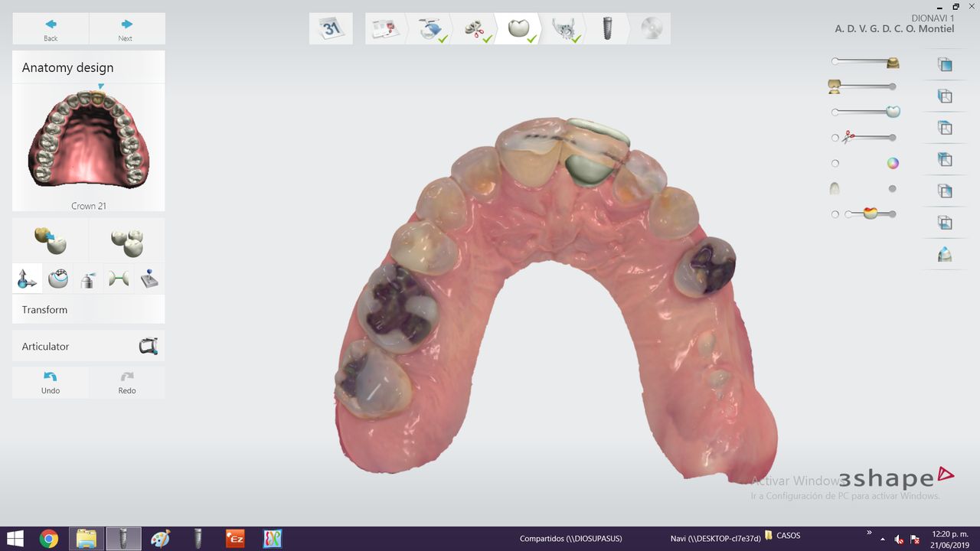
Task: Open the calendar icon in workflow bar
Action: 331,29
